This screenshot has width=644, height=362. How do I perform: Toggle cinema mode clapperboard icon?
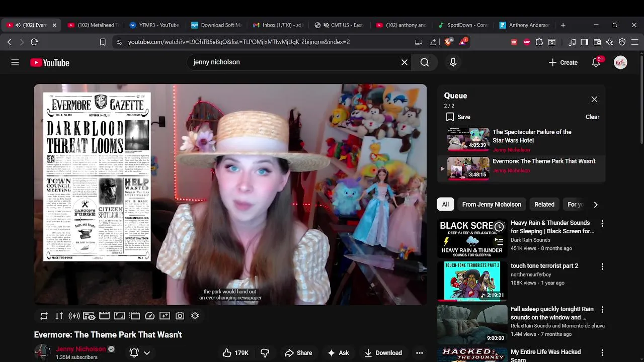(x=104, y=316)
